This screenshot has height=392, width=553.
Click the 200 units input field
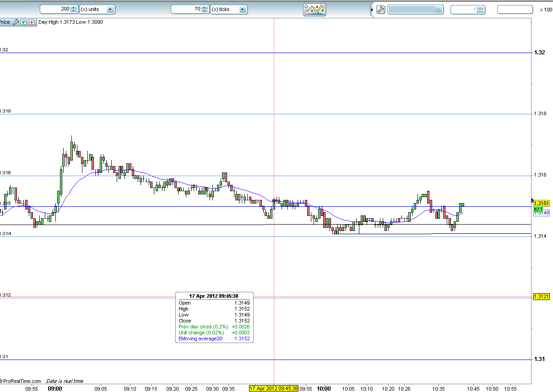(x=55, y=9)
